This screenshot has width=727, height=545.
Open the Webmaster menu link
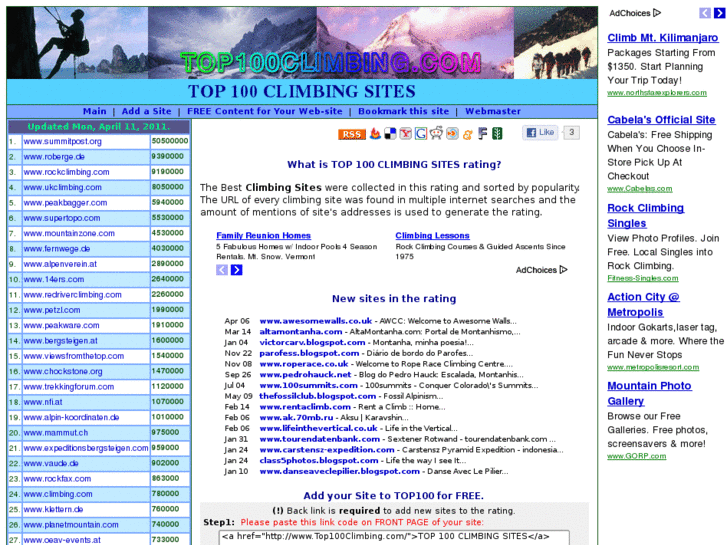[x=493, y=111]
